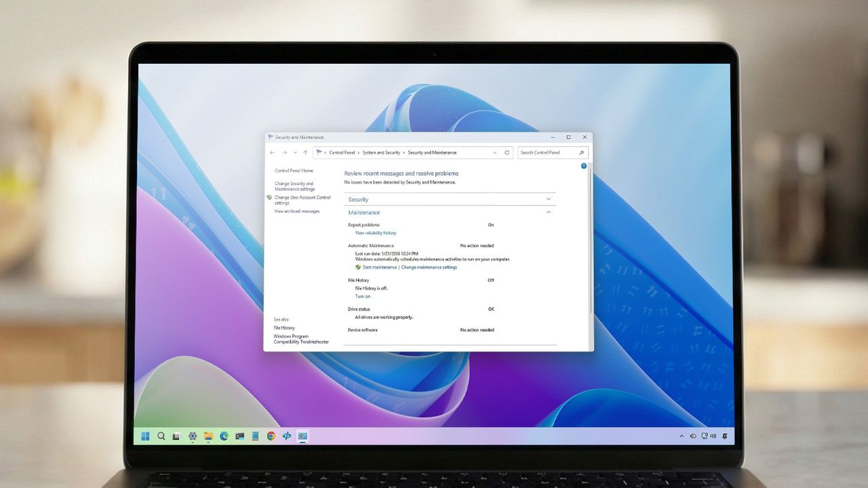
Task: Turn on File History using the Turn on link
Action: [x=362, y=296]
